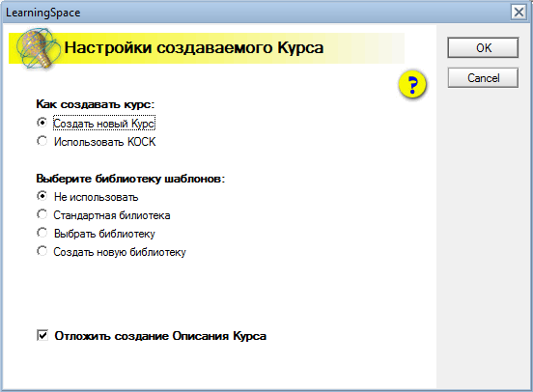Click the 'LearningSpace' title bar text
Screen dimensions: 533x392
[x=43, y=13]
